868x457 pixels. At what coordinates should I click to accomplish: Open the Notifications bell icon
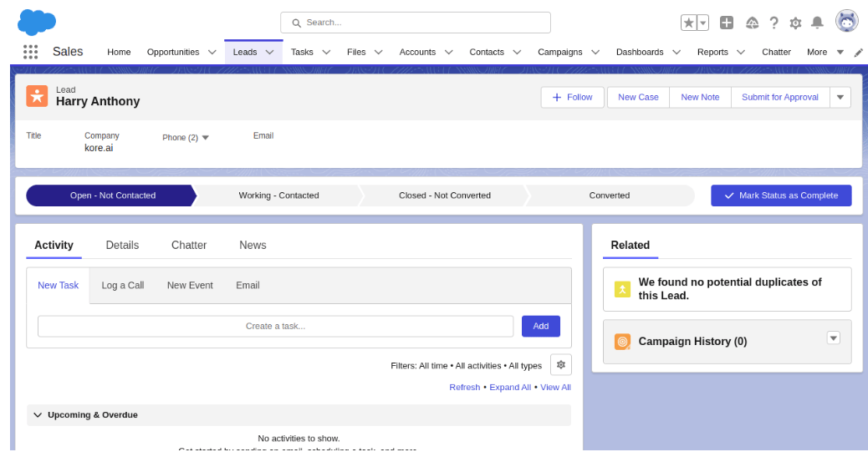(817, 23)
